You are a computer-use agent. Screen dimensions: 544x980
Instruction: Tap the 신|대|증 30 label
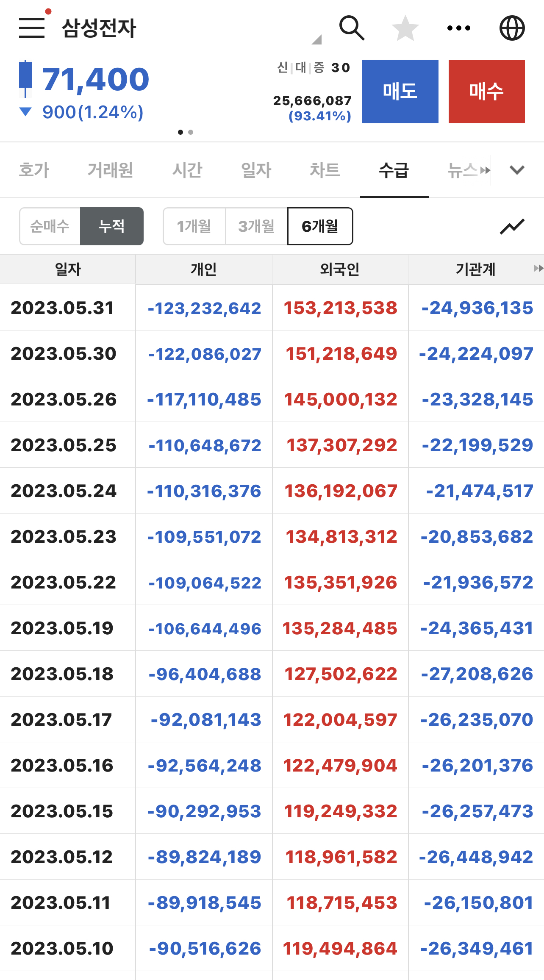pyautogui.click(x=314, y=68)
